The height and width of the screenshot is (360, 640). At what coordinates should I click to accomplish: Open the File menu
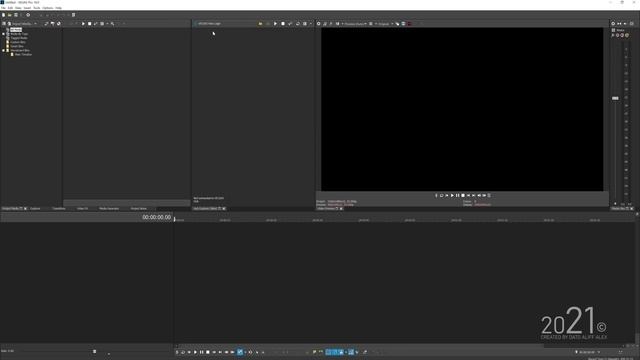coord(3,8)
